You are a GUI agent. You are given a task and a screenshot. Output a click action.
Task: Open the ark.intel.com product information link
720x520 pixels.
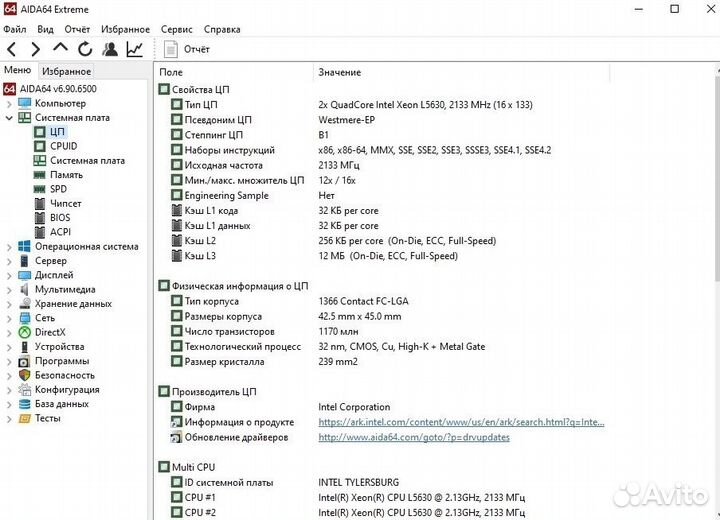tap(461, 422)
